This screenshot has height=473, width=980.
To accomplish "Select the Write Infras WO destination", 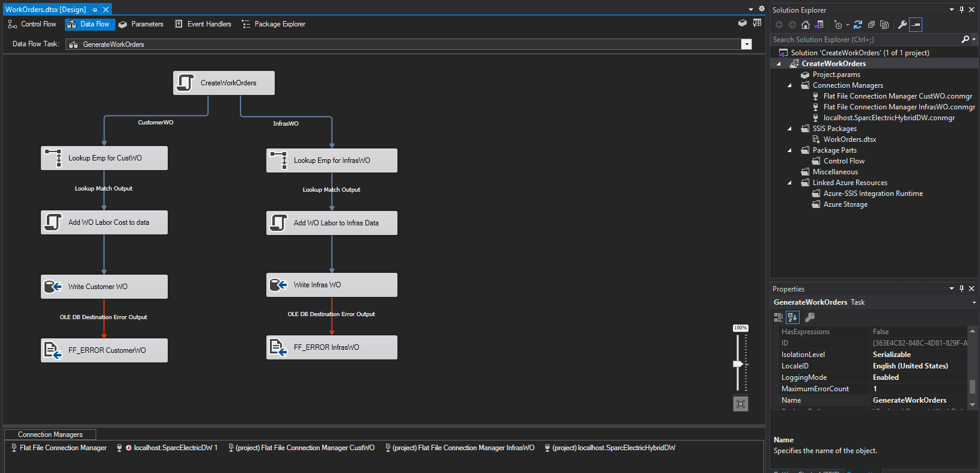I will (332, 285).
